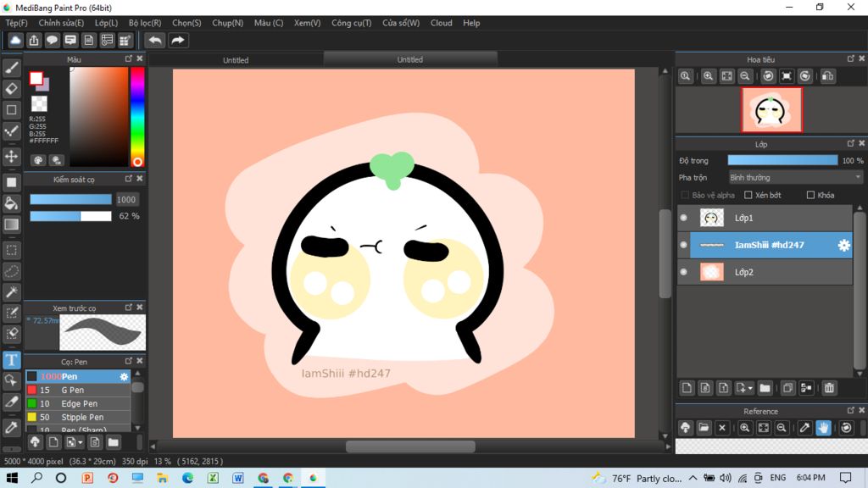This screenshot has height=488, width=868.
Task: Select the G Pen brush
Action: [78, 390]
